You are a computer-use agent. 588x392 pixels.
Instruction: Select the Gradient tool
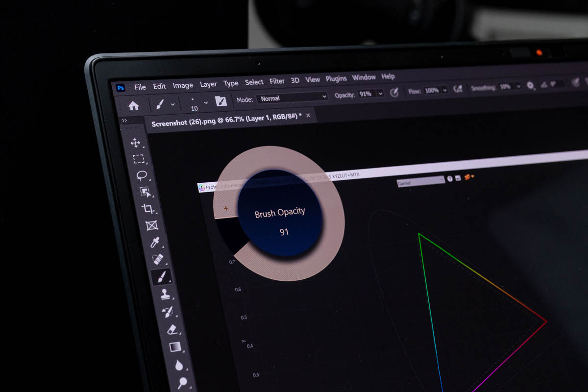point(175,347)
